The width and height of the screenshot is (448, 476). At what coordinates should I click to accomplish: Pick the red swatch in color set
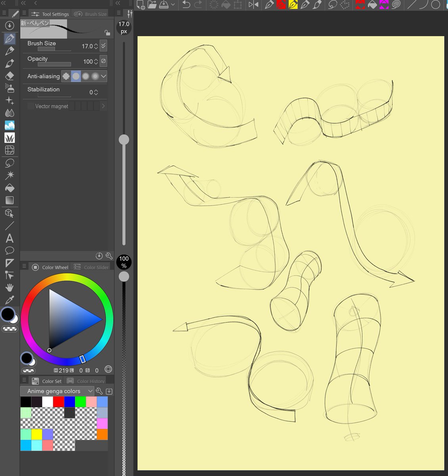(x=59, y=402)
